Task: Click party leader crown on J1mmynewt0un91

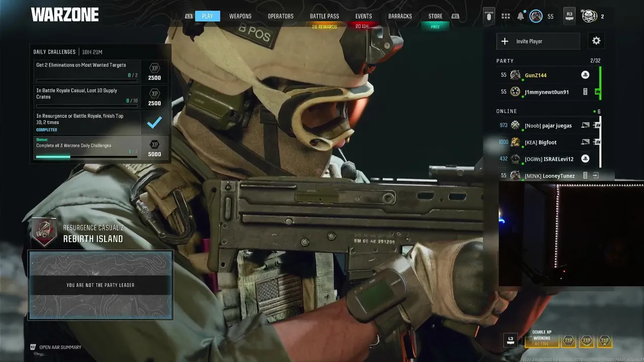Action: [x=597, y=92]
